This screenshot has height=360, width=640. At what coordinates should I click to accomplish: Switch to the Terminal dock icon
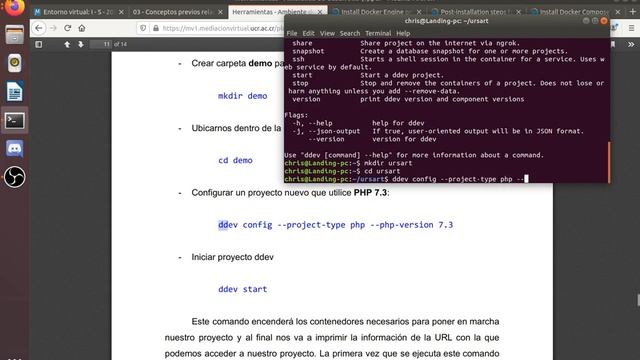tap(14, 120)
